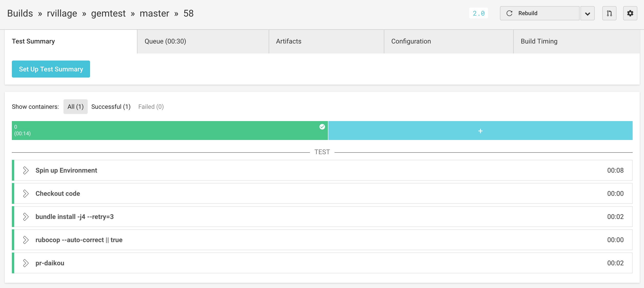Screen dimensions: 644x288
Task: Open the gemtest breadcrumb link
Action: click(x=108, y=13)
